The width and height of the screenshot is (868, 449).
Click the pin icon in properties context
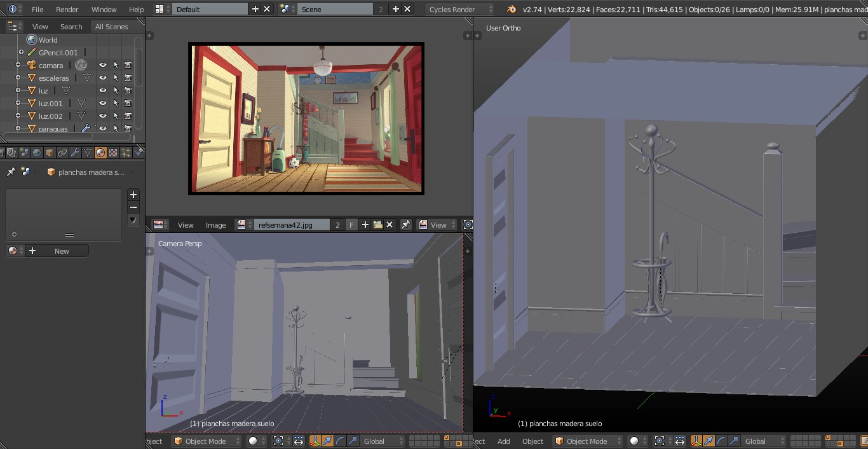[11, 172]
